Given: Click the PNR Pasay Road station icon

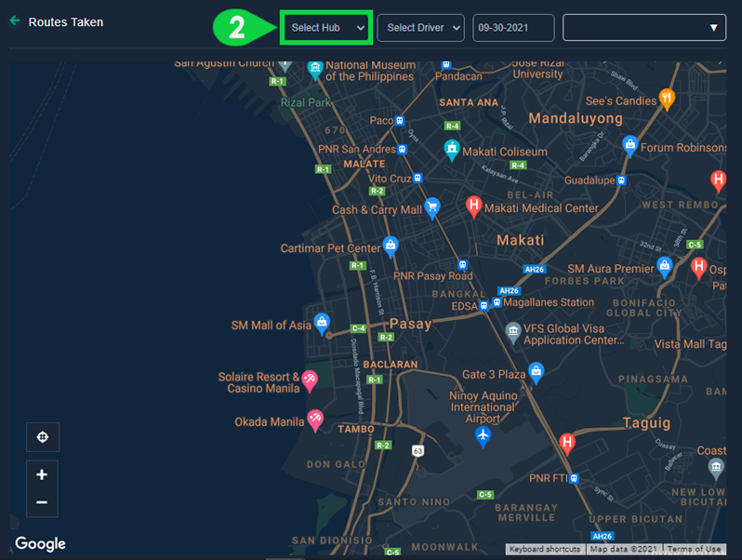Looking at the screenshot, I should 462,264.
